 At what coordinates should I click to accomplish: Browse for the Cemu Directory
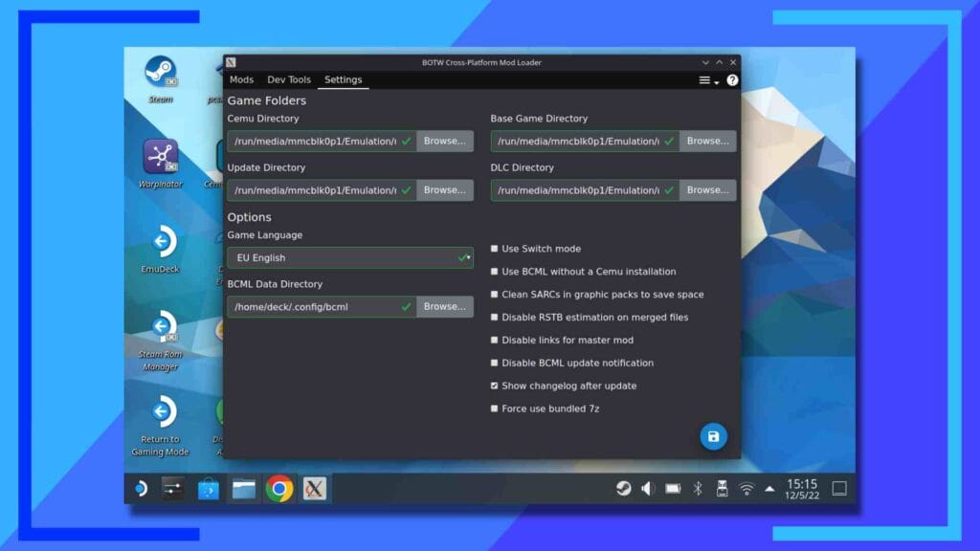click(x=444, y=142)
